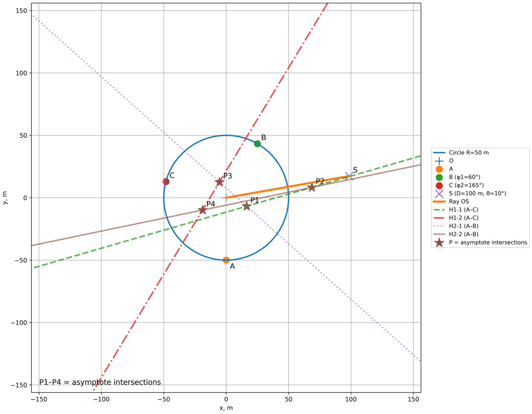Screen dimensions: 532x414
Task: Click 'Ray OS' legend entry
Action: click(459, 202)
